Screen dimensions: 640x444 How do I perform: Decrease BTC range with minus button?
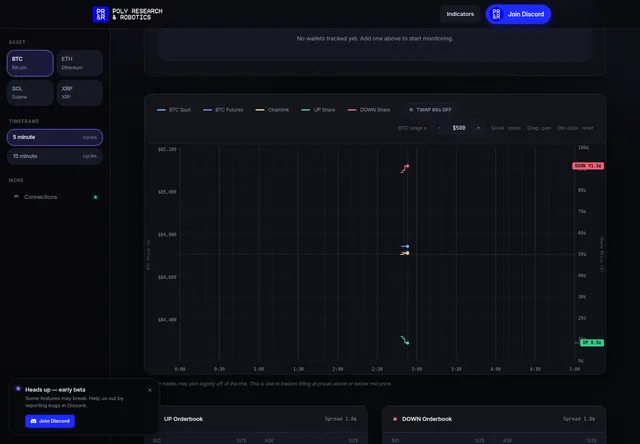coord(439,128)
